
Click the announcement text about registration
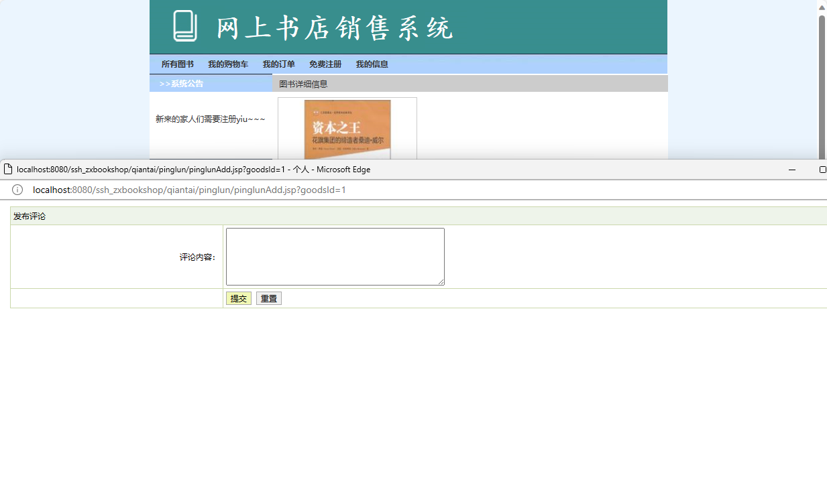[x=209, y=117]
